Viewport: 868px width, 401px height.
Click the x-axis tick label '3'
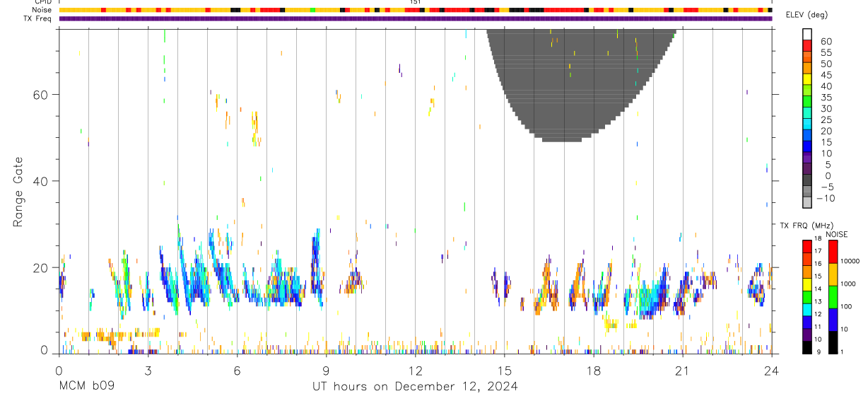coord(148,370)
